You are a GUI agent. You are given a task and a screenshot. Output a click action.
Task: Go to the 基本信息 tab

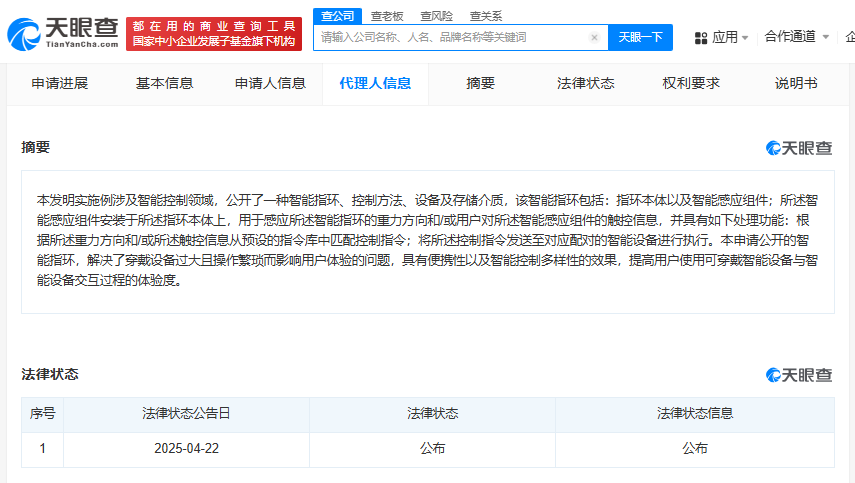click(x=165, y=83)
